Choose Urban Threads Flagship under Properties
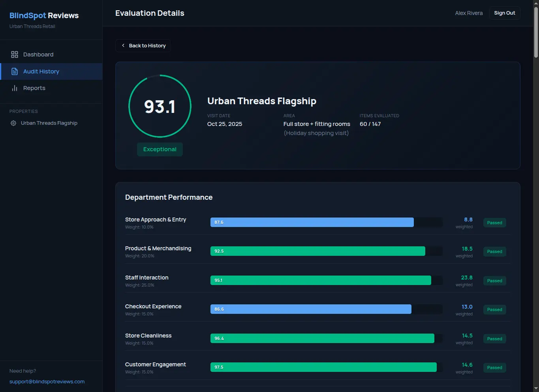Image resolution: width=539 pixels, height=392 pixels. (x=49, y=123)
